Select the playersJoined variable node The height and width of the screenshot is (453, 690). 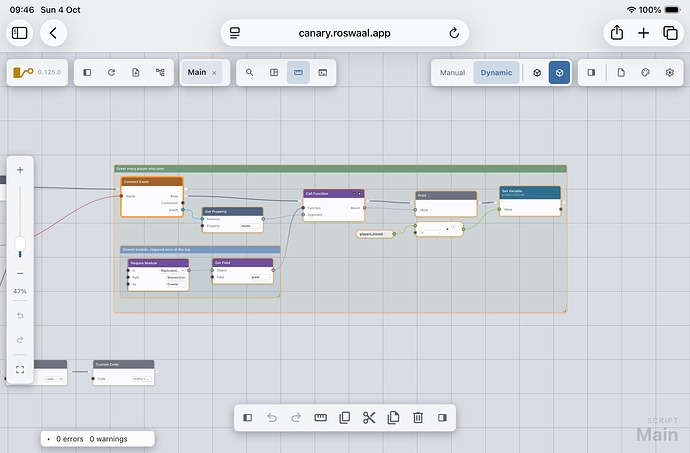pos(374,234)
